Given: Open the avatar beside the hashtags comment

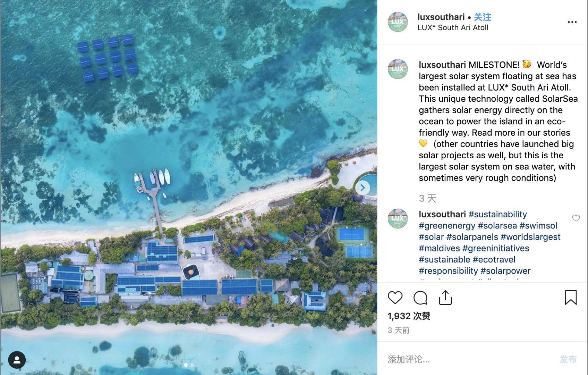Looking at the screenshot, I should point(398,218).
